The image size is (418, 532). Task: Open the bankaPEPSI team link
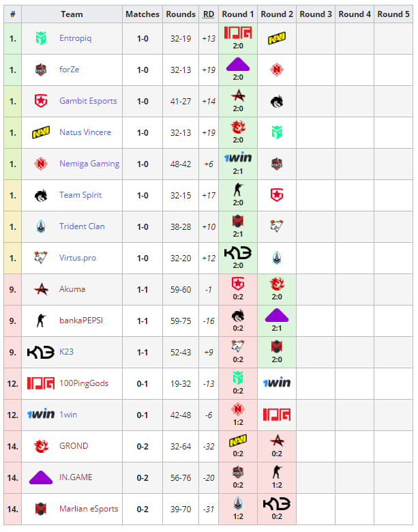83,321
